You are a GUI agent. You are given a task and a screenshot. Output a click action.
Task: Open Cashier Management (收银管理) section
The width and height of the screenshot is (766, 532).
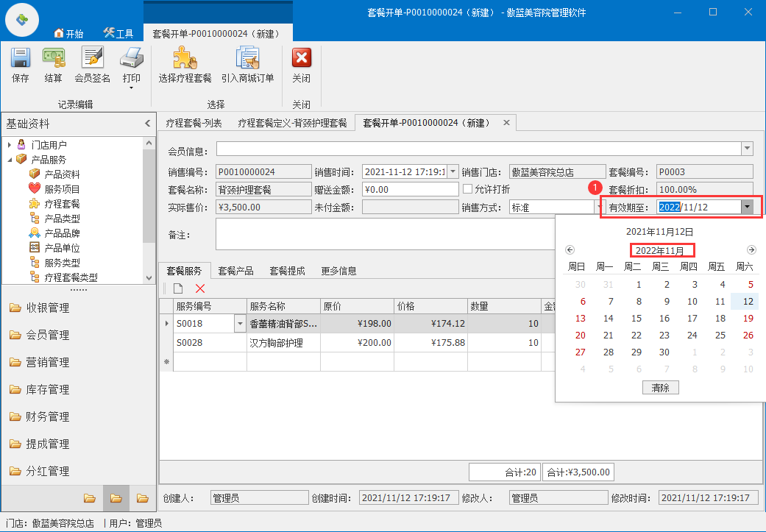48,308
